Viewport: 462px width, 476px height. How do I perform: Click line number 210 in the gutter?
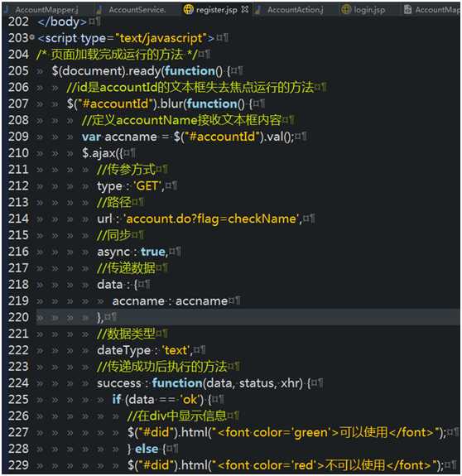tap(18, 153)
